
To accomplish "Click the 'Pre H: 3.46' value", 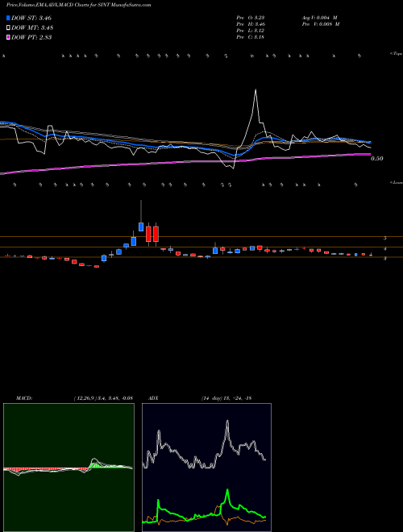I will (x=251, y=24).
